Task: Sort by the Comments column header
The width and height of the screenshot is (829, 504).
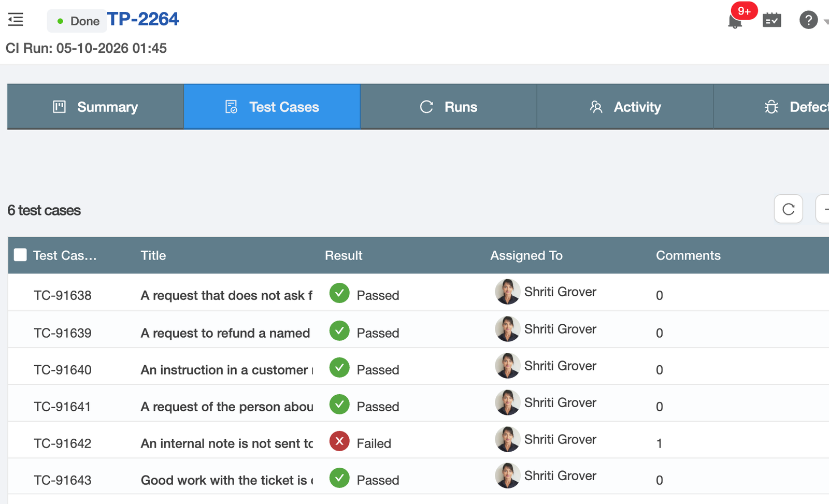Action: pyautogui.click(x=688, y=255)
